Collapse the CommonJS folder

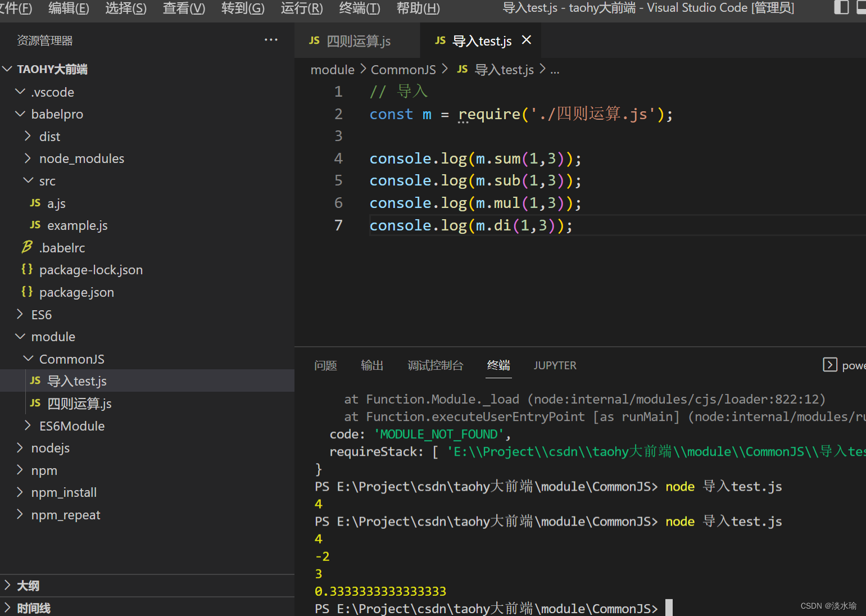28,359
